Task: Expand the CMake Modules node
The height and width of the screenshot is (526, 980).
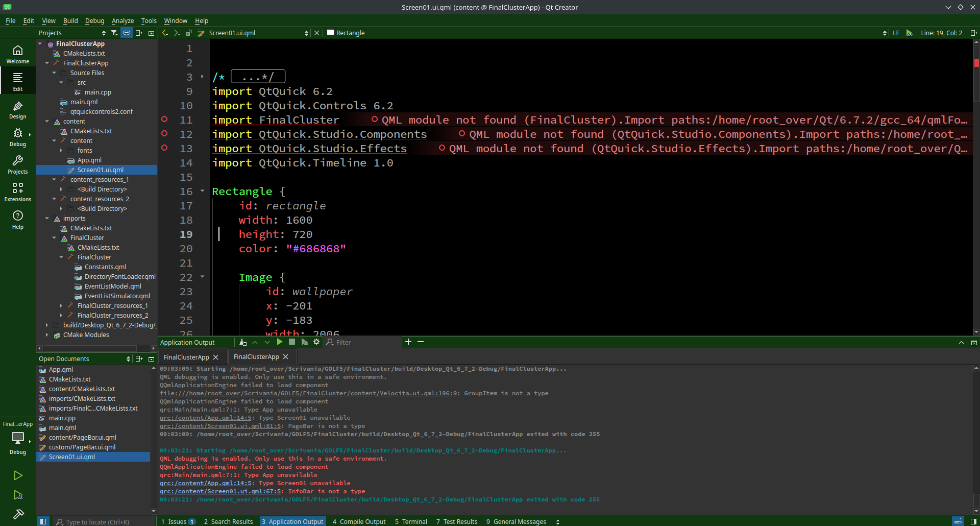Action: pyautogui.click(x=47, y=335)
